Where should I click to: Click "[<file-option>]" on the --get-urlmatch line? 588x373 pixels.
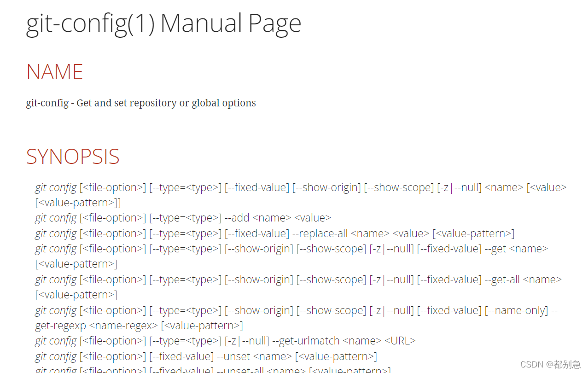point(113,341)
